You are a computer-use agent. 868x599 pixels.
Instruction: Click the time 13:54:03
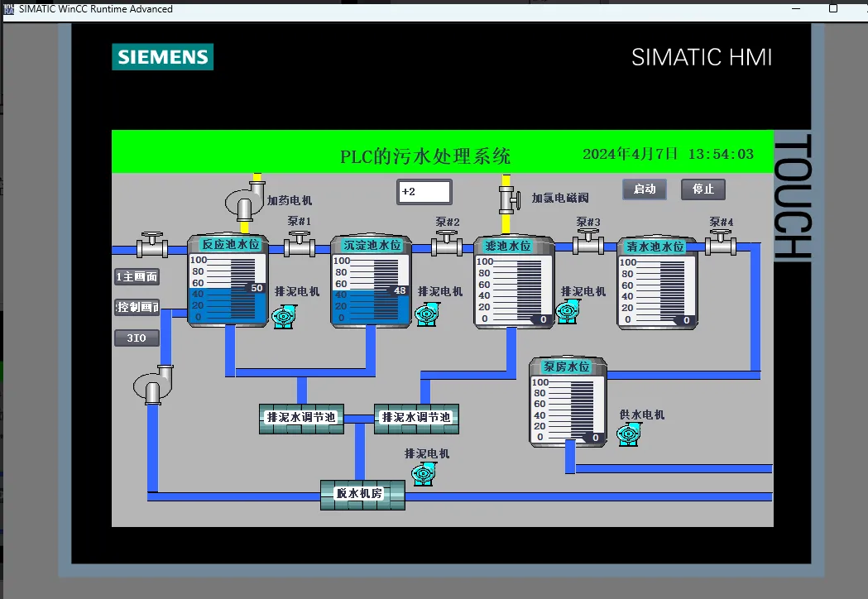click(x=721, y=154)
